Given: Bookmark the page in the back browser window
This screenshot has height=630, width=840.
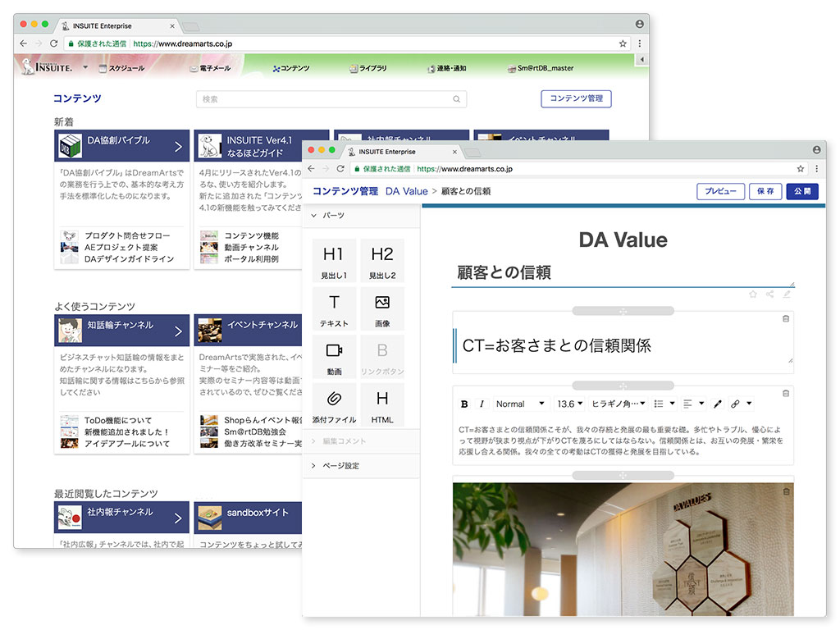Looking at the screenshot, I should [x=623, y=43].
